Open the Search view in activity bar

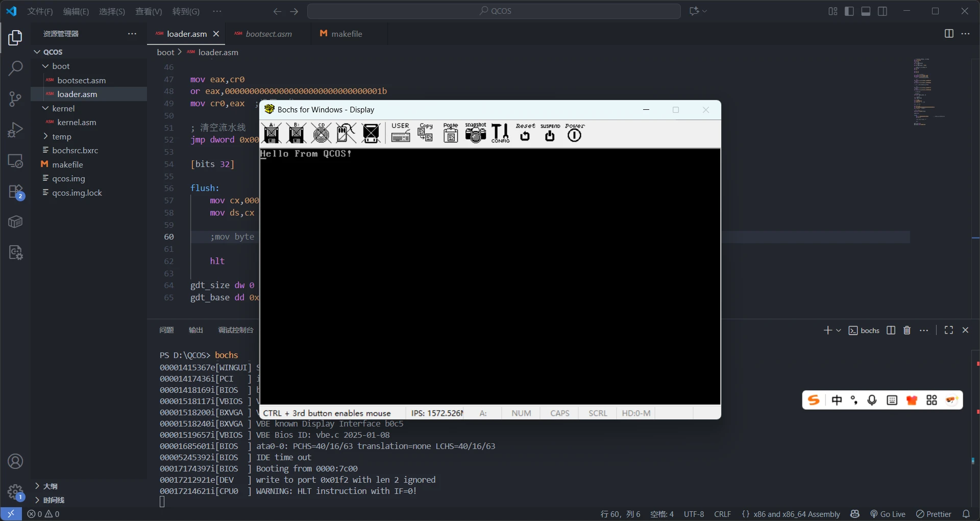point(15,68)
